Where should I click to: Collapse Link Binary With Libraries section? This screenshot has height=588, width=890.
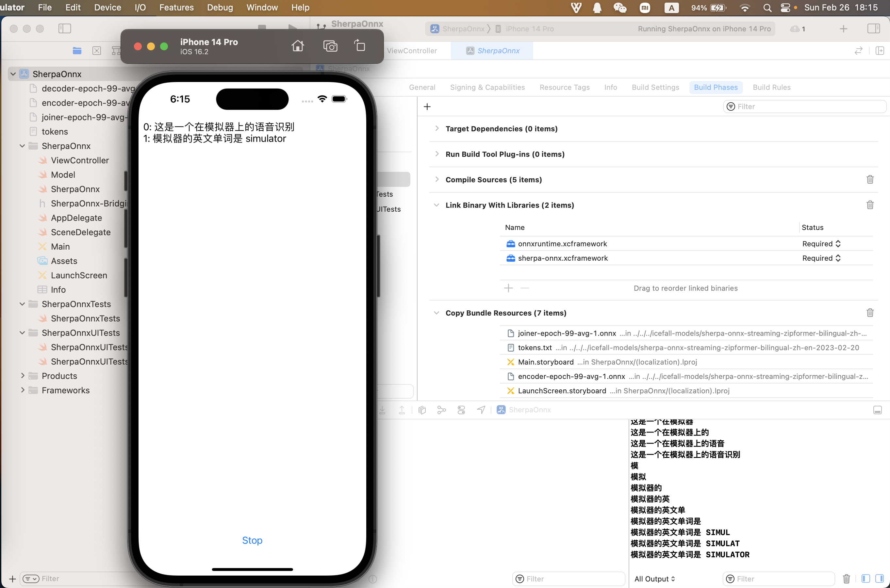437,205
